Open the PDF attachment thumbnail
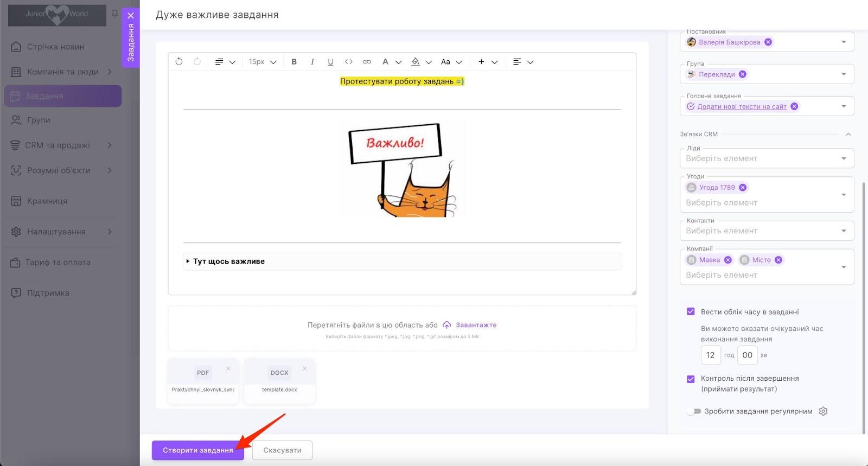This screenshot has height=466, width=868. click(203, 373)
